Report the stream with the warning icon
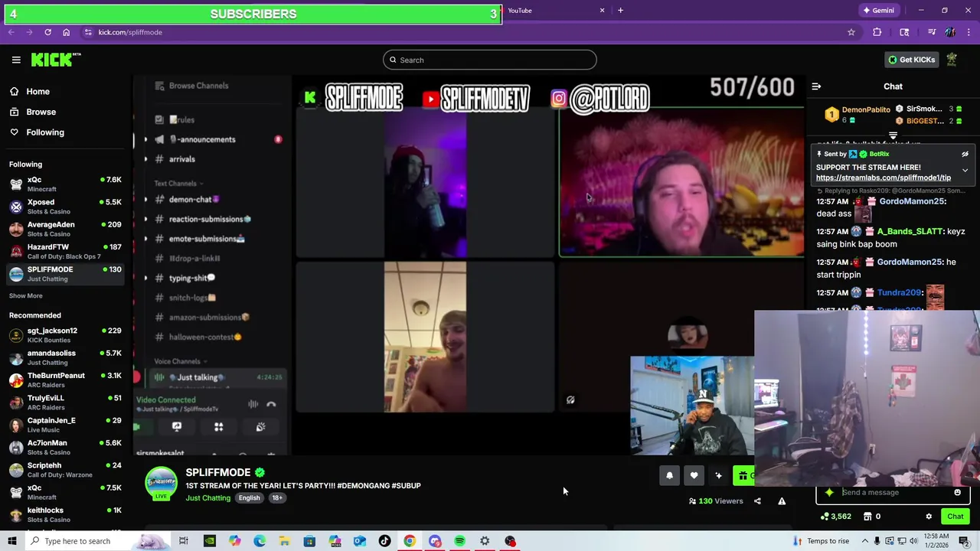Image resolution: width=980 pixels, height=551 pixels. (x=782, y=501)
